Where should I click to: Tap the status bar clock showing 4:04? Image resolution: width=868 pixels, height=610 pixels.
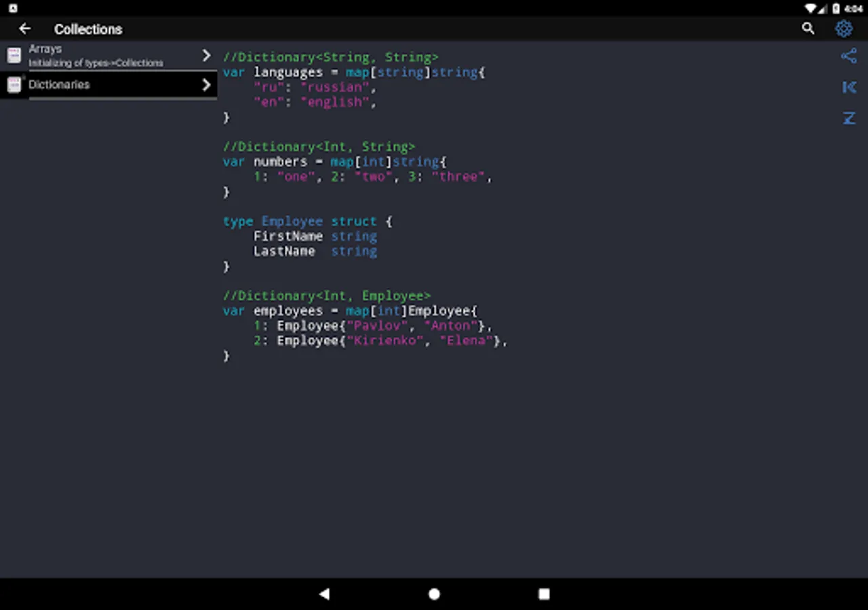pos(852,8)
